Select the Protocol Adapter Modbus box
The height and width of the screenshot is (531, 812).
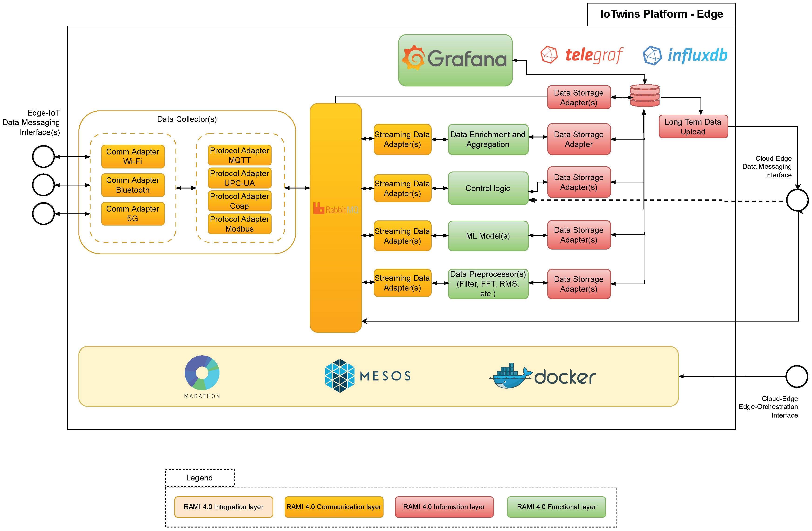pyautogui.click(x=239, y=224)
